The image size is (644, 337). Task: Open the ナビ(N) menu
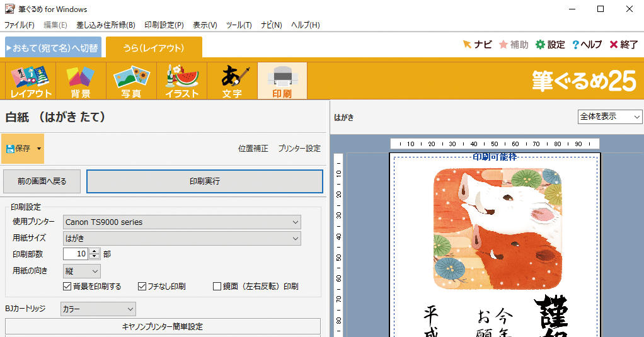(x=272, y=25)
